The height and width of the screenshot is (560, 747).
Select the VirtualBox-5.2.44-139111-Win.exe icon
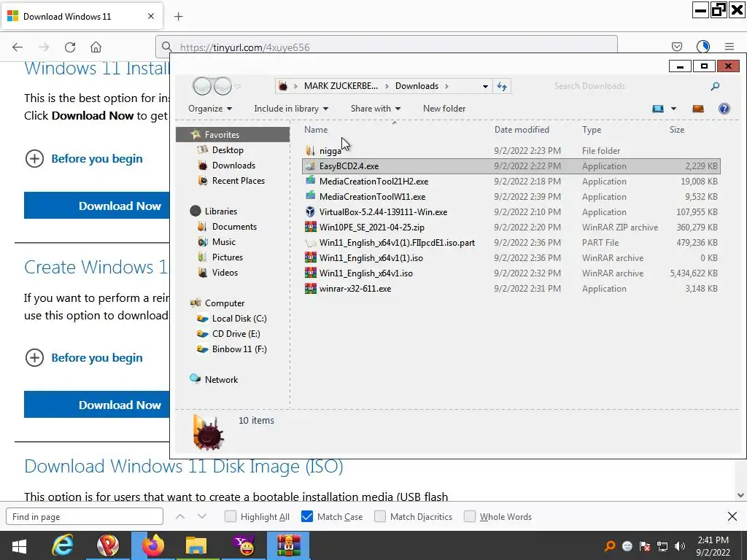[310, 211]
